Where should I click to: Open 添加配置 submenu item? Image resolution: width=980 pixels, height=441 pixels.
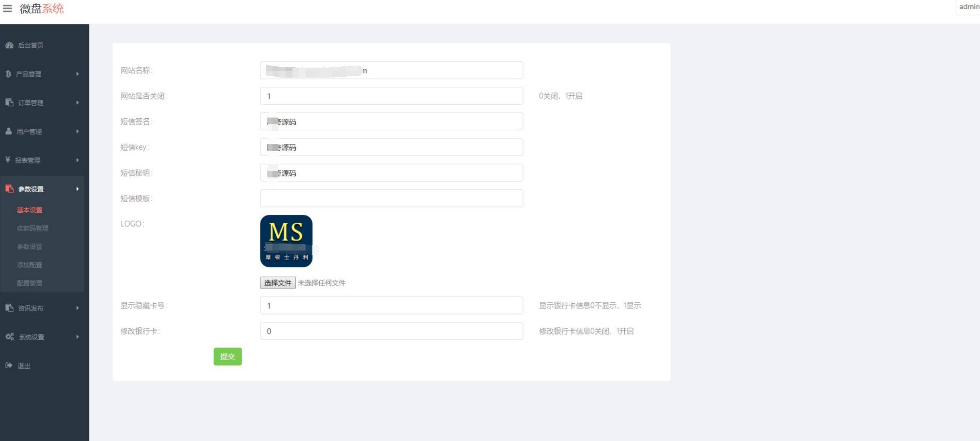(30, 265)
